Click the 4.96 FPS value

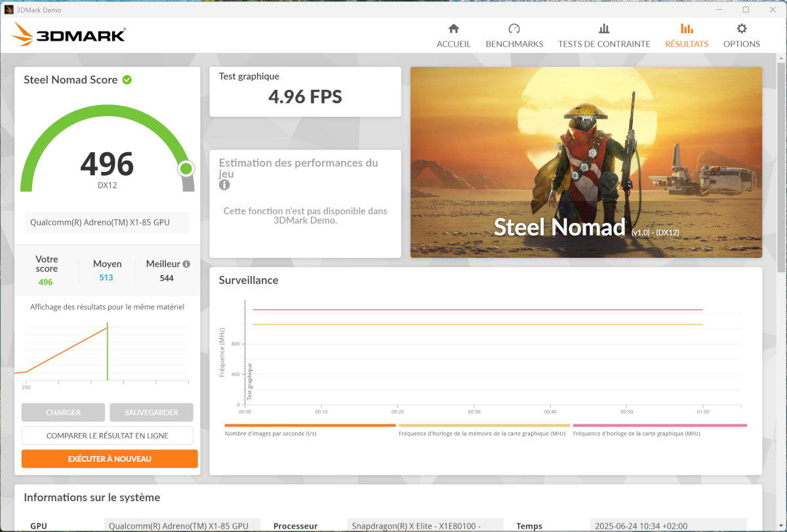(305, 97)
